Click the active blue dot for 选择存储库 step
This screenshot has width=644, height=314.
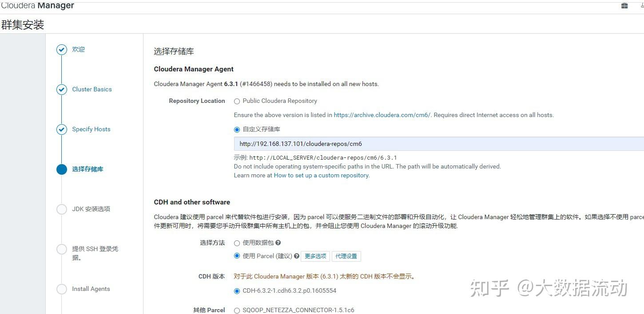(62, 169)
